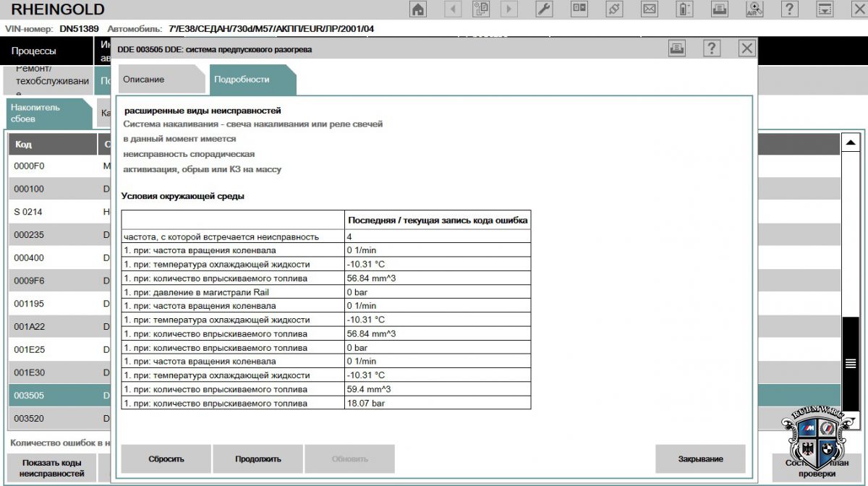Click the scrollbar thumb with lines
This screenshot has height=486, width=868.
tap(851, 364)
